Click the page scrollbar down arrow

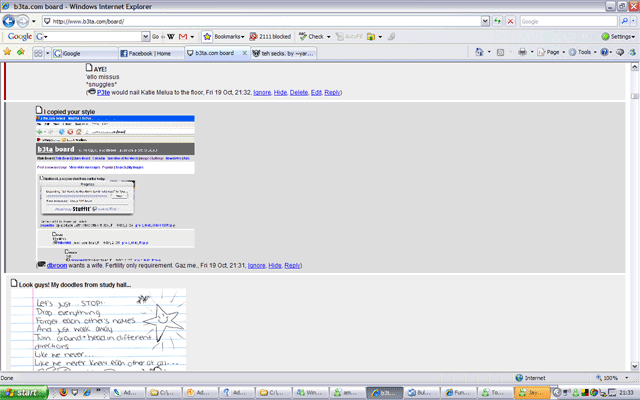[x=635, y=366]
